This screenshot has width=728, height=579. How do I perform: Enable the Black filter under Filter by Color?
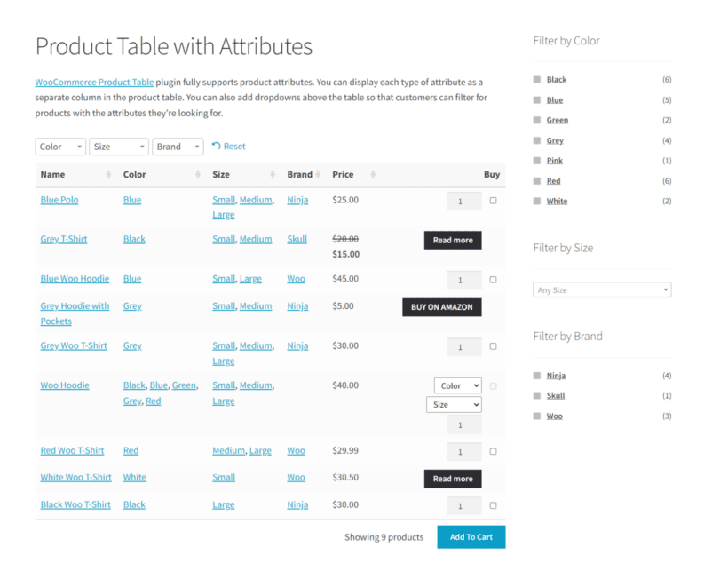pos(537,79)
